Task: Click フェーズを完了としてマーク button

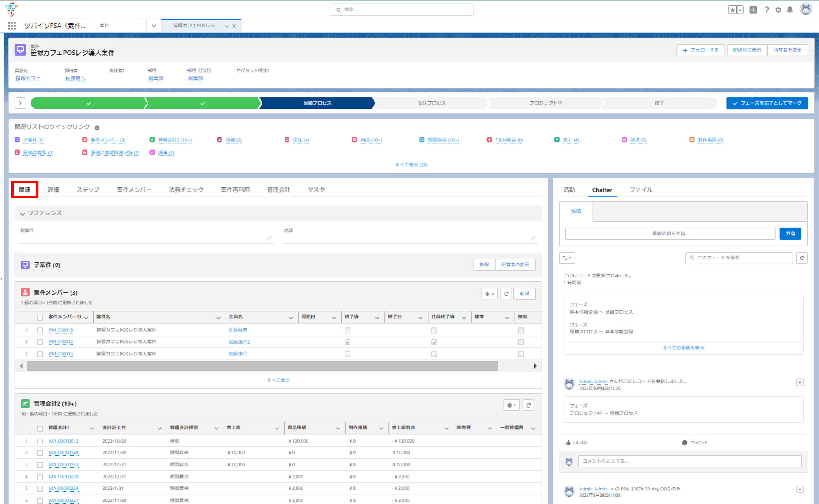Action: pyautogui.click(x=767, y=103)
